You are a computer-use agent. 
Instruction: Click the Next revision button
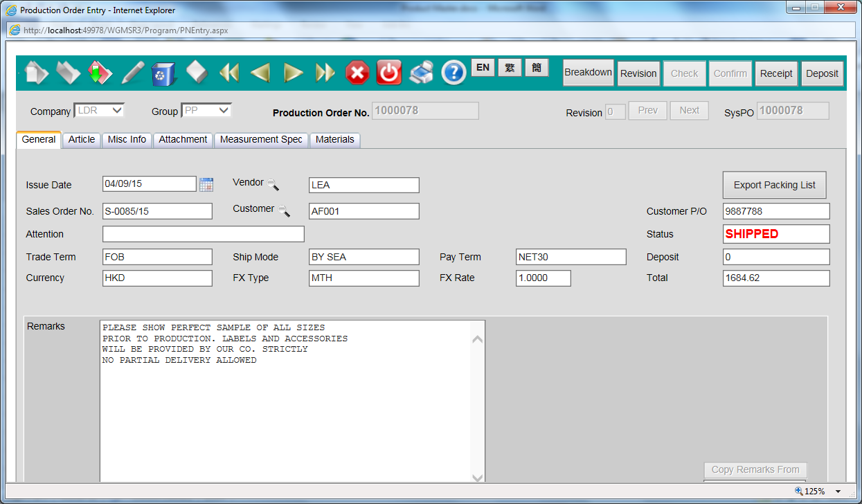pyautogui.click(x=690, y=111)
